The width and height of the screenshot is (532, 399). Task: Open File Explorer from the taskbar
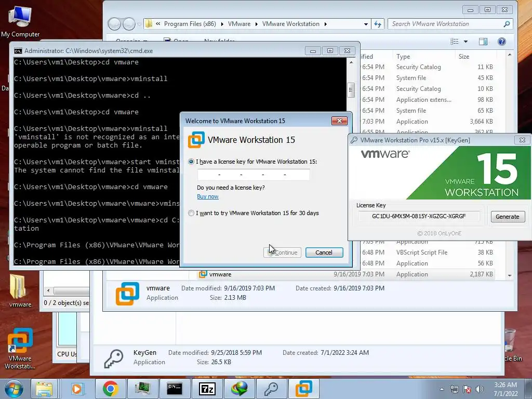click(44, 389)
